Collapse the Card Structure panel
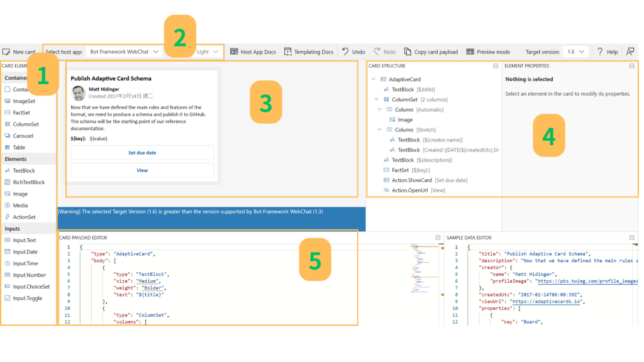Screen dimensions: 644x362 click(x=496, y=66)
